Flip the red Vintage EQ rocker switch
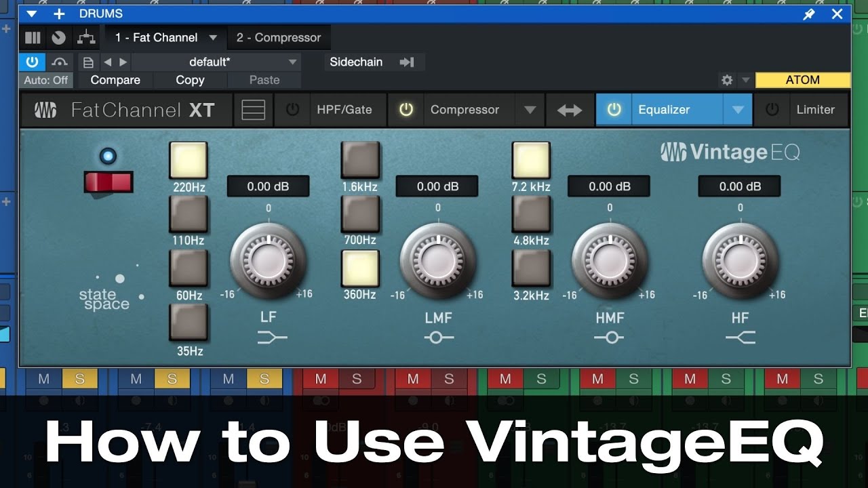The height and width of the screenshot is (488, 868). coord(108,182)
